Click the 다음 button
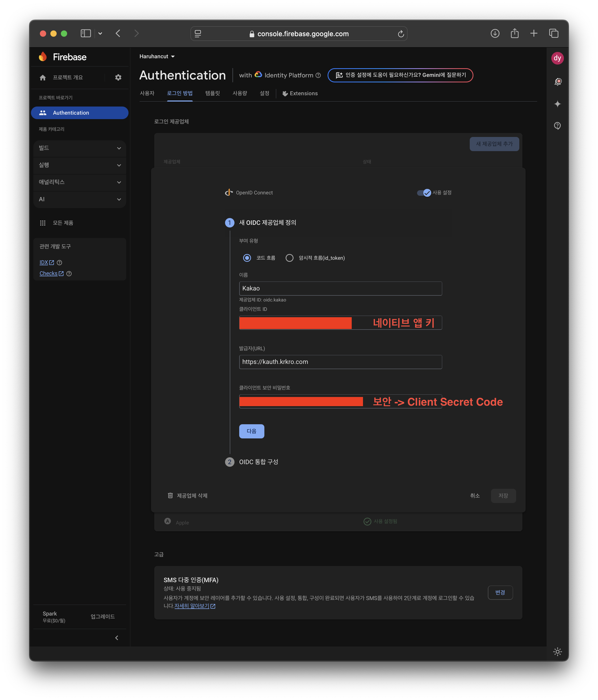The height and width of the screenshot is (700, 598). pyautogui.click(x=252, y=431)
